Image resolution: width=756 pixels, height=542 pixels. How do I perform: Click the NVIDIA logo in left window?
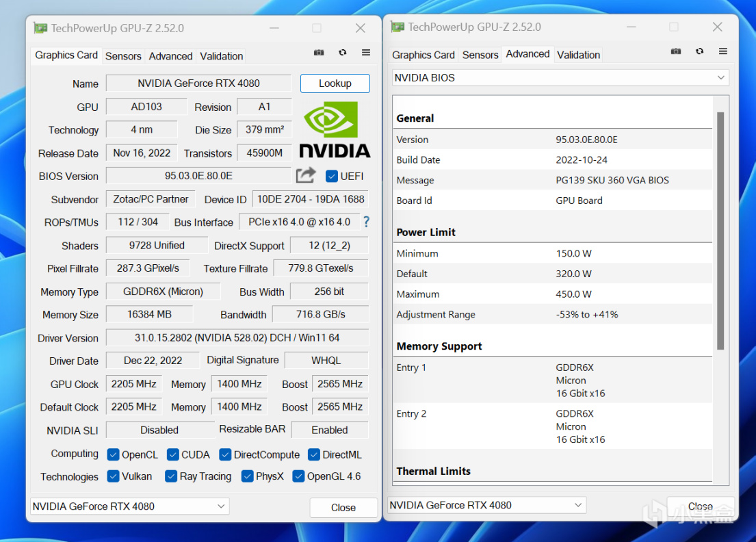pos(335,129)
